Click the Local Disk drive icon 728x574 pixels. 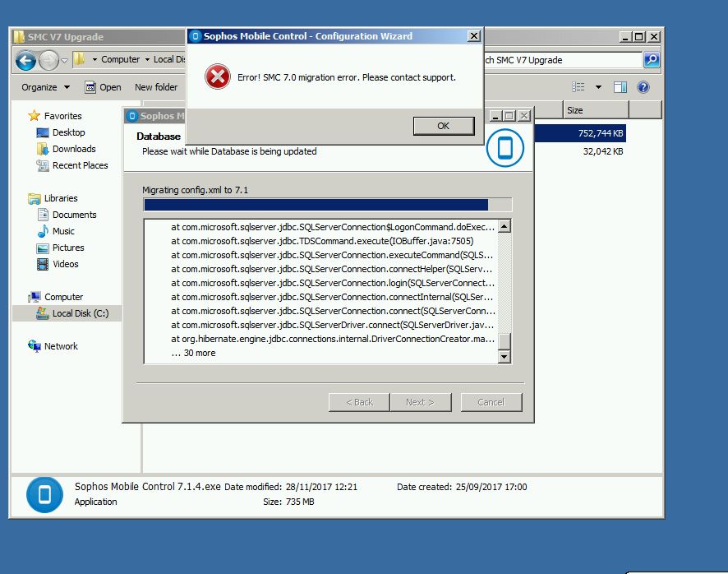coord(43,313)
